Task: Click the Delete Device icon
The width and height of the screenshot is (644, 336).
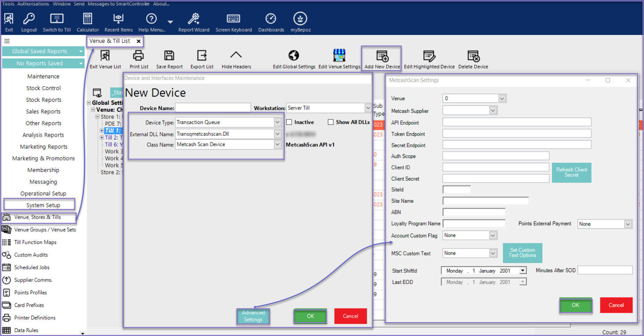Action: [x=473, y=56]
